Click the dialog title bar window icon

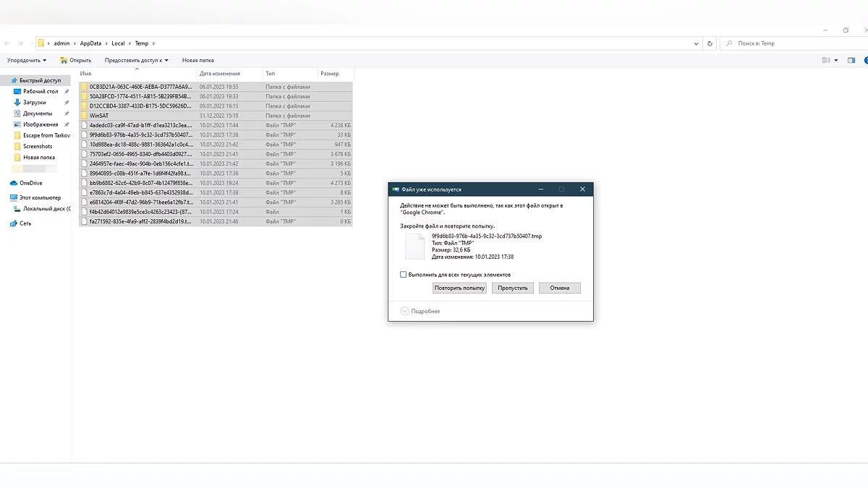[395, 189]
